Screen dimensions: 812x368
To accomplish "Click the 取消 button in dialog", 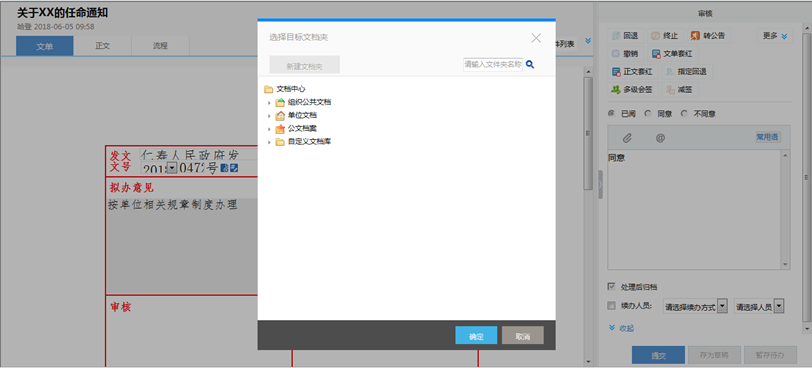I will tap(523, 335).
